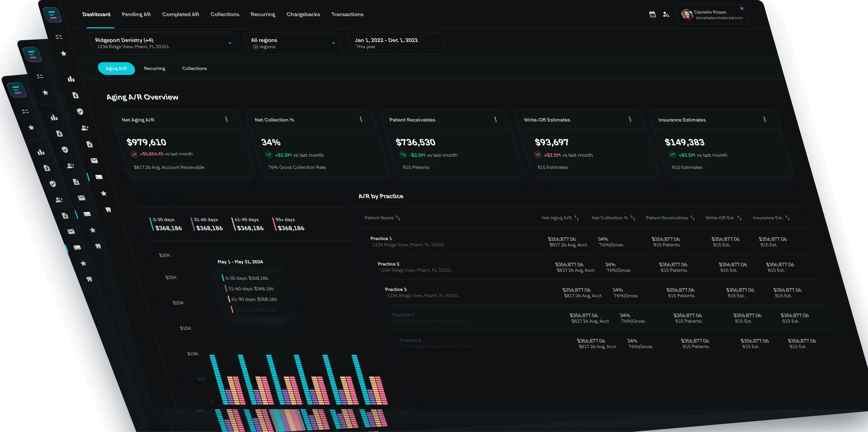Switch to the Chargebacks tab
The height and width of the screenshot is (432, 868).
303,14
